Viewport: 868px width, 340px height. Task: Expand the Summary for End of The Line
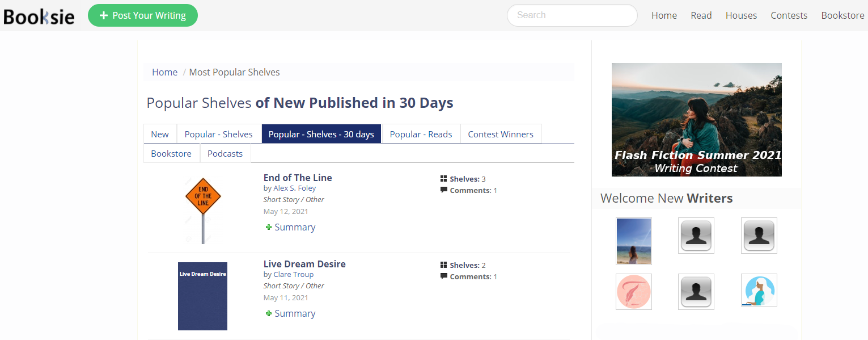click(295, 227)
